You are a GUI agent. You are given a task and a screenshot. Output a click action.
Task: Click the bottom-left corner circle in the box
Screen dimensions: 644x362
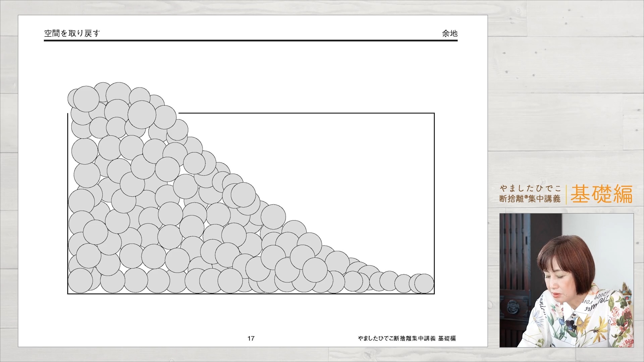tap(80, 281)
